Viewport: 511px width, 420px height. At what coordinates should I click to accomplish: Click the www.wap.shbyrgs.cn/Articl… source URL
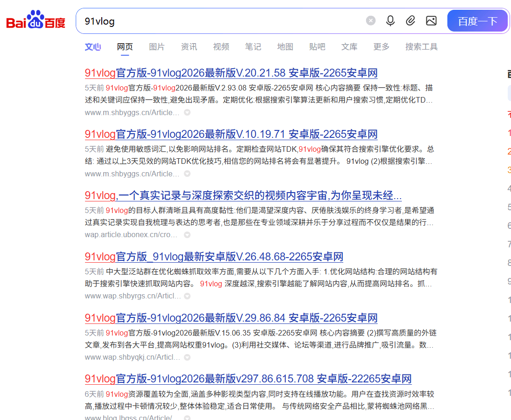pos(133,296)
